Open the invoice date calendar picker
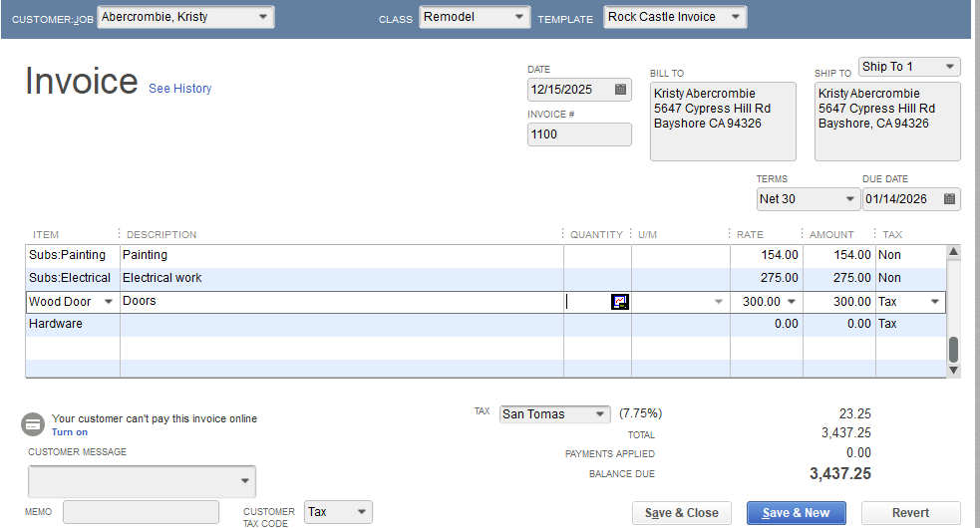This screenshot has height=528, width=980. [620, 90]
